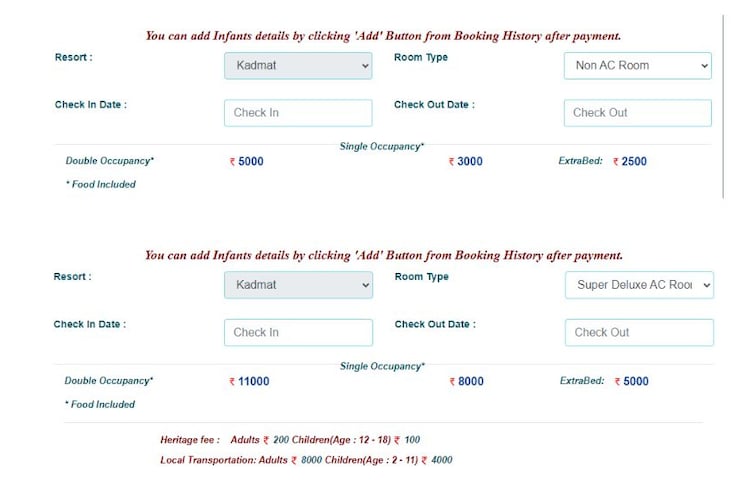Click rupee icon beside 8000 single occupancy
This screenshot has width=750, height=499.
pos(452,382)
